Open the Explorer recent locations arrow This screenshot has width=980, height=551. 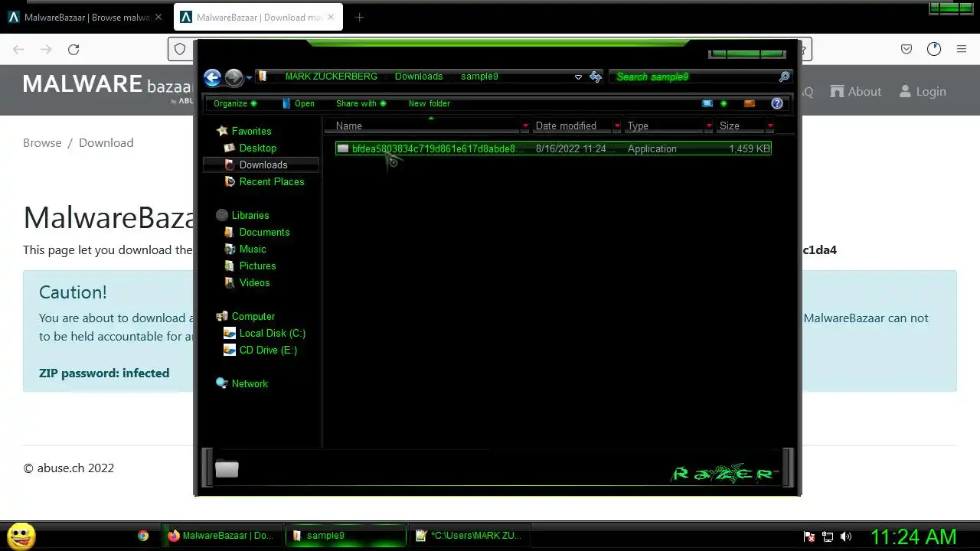tap(249, 78)
